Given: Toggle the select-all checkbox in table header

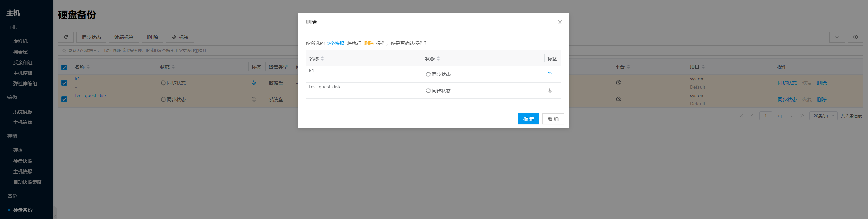Looking at the screenshot, I should (x=64, y=67).
